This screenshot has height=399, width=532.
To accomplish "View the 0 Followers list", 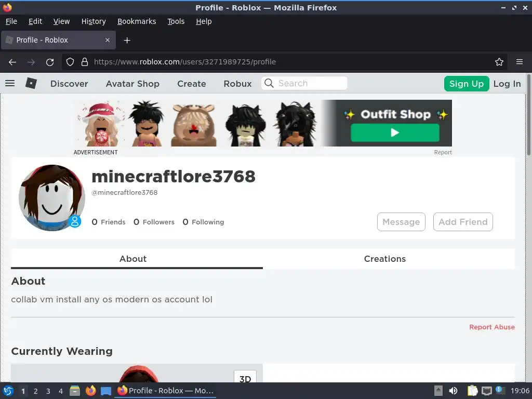I will [x=154, y=222].
